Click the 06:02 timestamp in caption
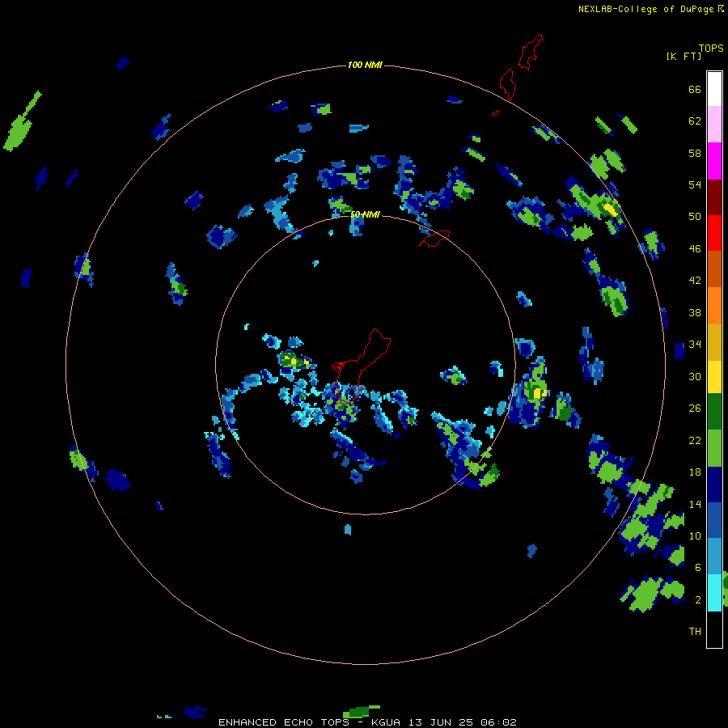This screenshot has width=728, height=728. point(498,722)
